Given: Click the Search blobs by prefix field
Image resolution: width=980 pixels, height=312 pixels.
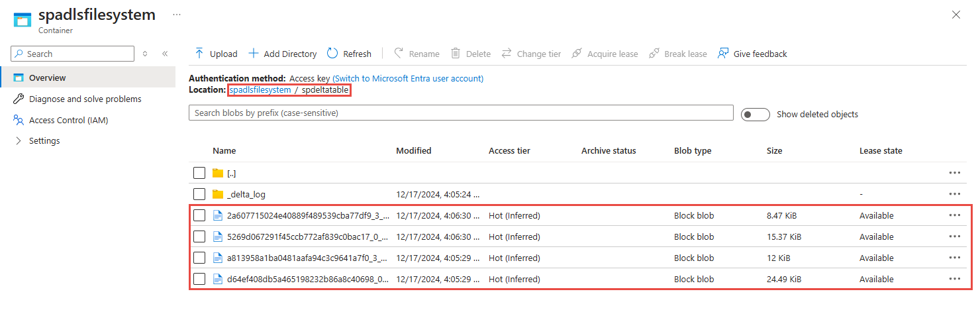Looking at the screenshot, I should [x=461, y=113].
